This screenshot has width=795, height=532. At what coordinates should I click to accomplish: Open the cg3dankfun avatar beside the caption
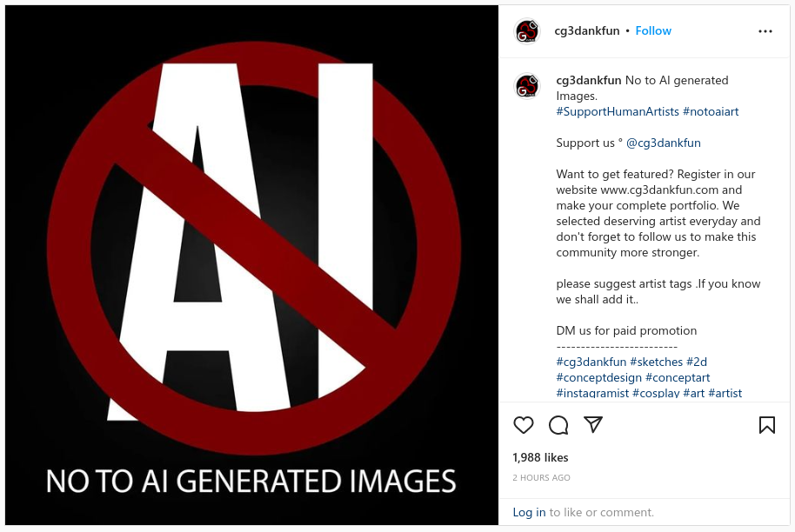[527, 86]
